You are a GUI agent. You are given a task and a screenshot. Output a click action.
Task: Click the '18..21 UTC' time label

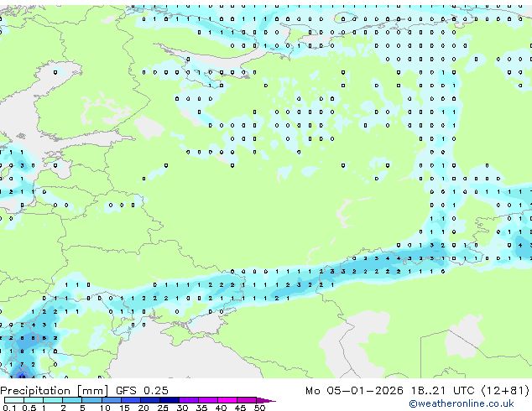pos(442,390)
